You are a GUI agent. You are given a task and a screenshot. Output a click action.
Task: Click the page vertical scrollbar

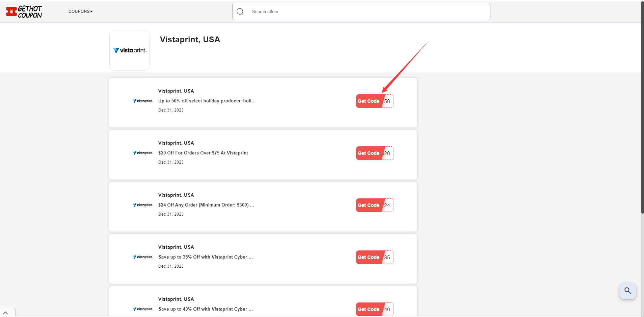[x=642, y=107]
